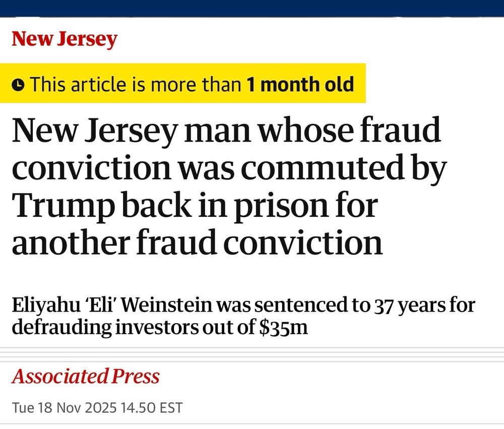Image resolution: width=504 pixels, height=429 pixels.
Task: Open the New Jersey section link
Action: coord(64,39)
